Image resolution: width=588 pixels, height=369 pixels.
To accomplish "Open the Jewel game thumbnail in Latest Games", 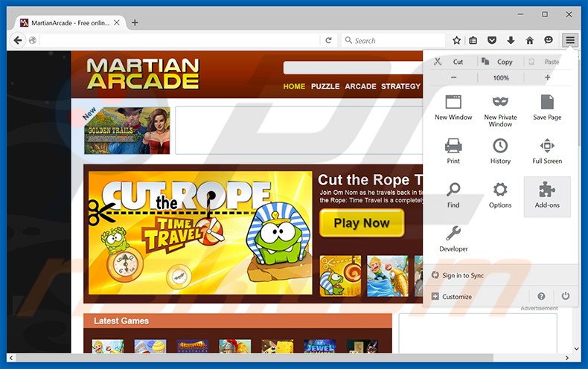I will pyautogui.click(x=320, y=346).
